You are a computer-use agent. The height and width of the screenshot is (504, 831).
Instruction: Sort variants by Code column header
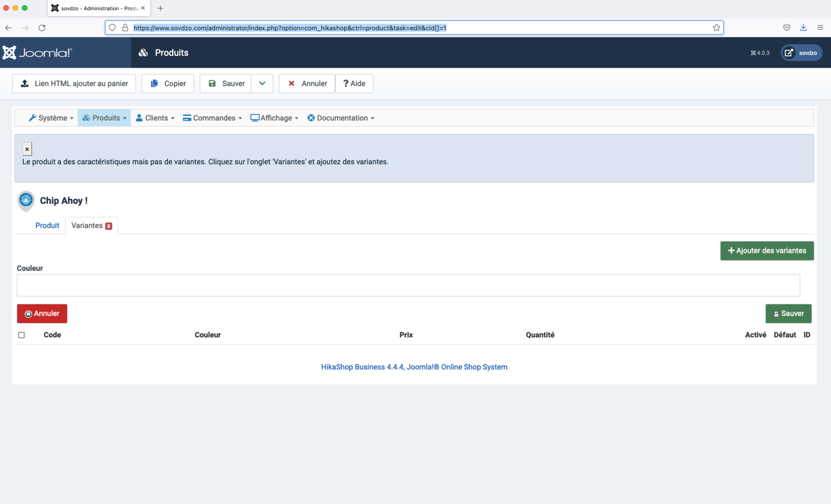(x=52, y=335)
